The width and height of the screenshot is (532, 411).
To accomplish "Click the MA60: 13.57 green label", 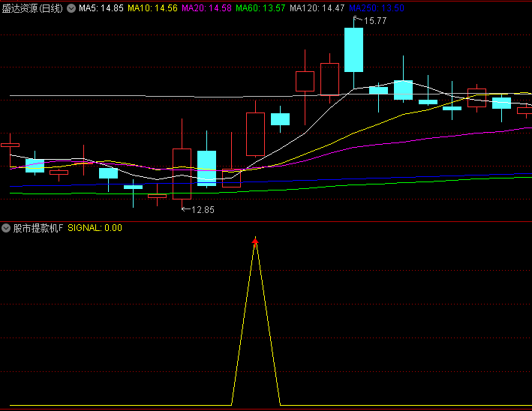I will [x=260, y=8].
